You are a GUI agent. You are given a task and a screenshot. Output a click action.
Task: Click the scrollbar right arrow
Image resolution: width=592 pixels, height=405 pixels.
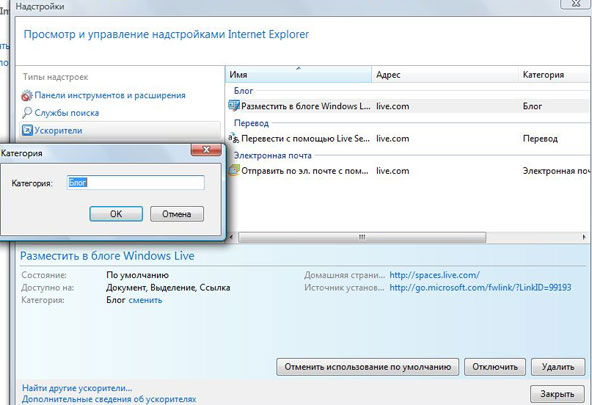pyautogui.click(x=584, y=237)
